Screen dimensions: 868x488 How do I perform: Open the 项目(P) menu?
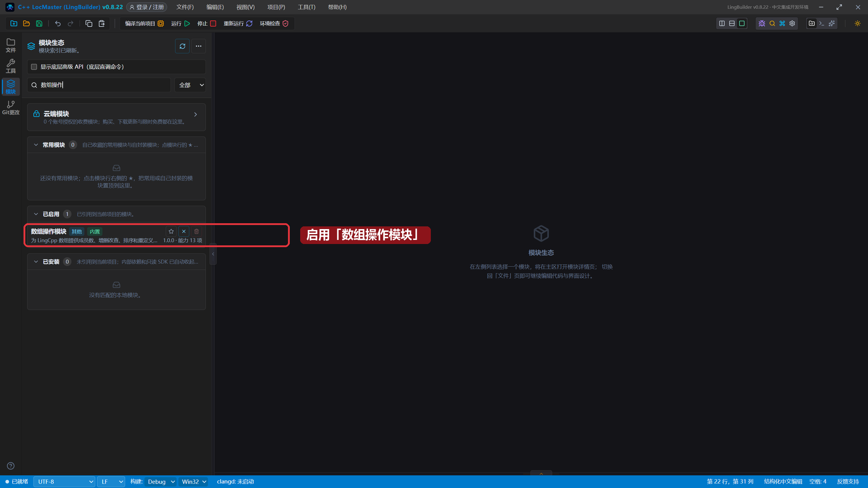click(x=276, y=7)
